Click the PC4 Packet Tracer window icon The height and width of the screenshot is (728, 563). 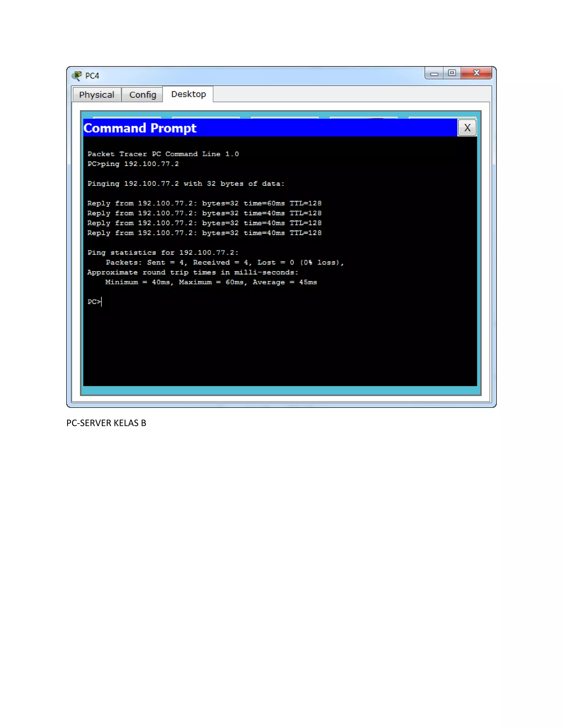point(77,76)
